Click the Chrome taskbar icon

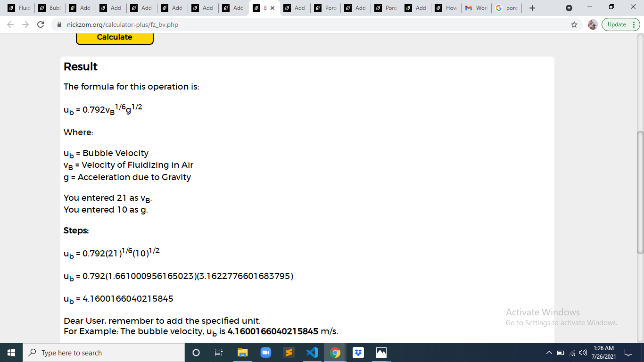[335, 353]
